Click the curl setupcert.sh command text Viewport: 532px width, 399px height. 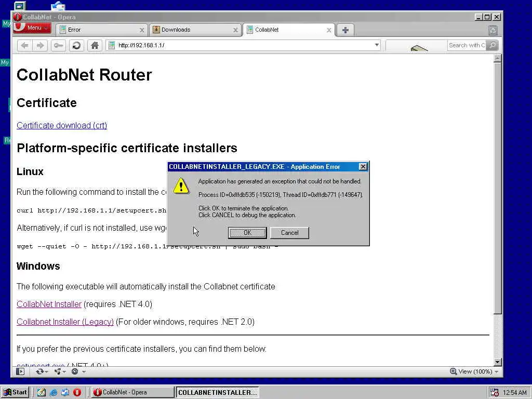[91, 210]
